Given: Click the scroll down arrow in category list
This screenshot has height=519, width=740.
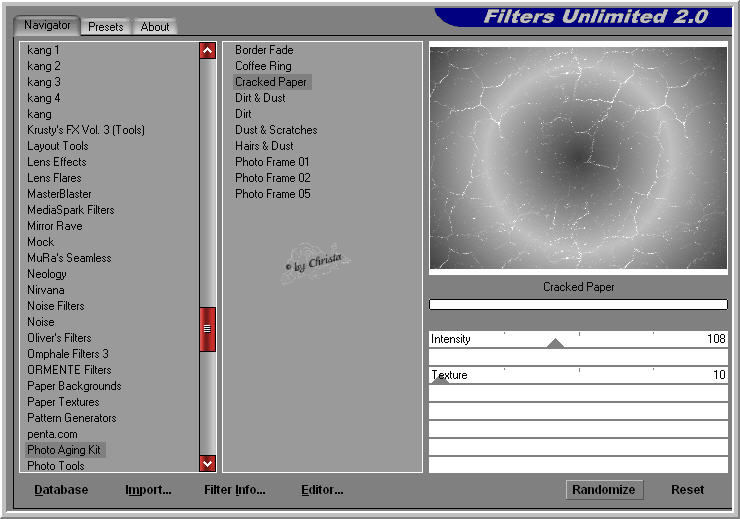Looking at the screenshot, I should 207,463.
